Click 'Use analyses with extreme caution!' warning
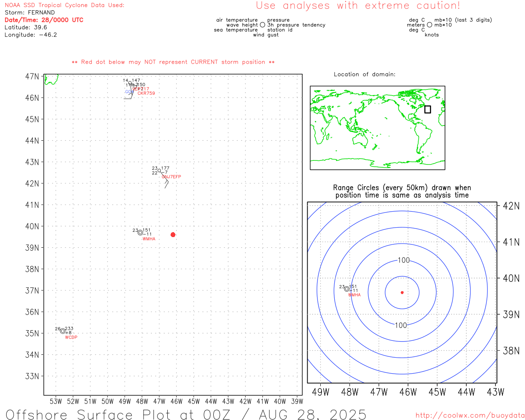 click(358, 6)
